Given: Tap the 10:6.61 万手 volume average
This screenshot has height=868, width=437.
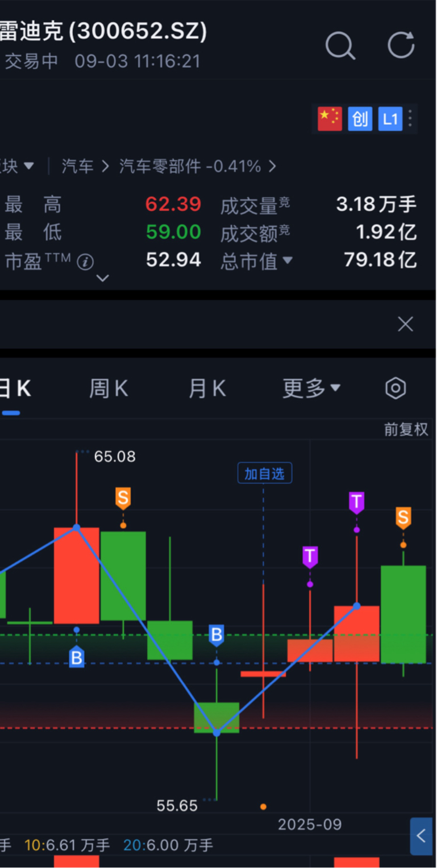Looking at the screenshot, I should coord(66,845).
